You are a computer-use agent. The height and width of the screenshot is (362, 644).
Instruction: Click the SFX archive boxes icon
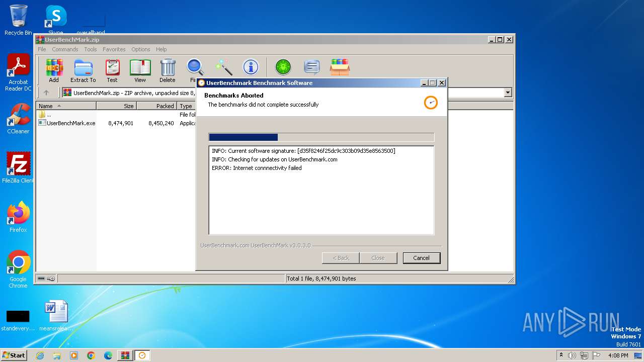point(340,67)
